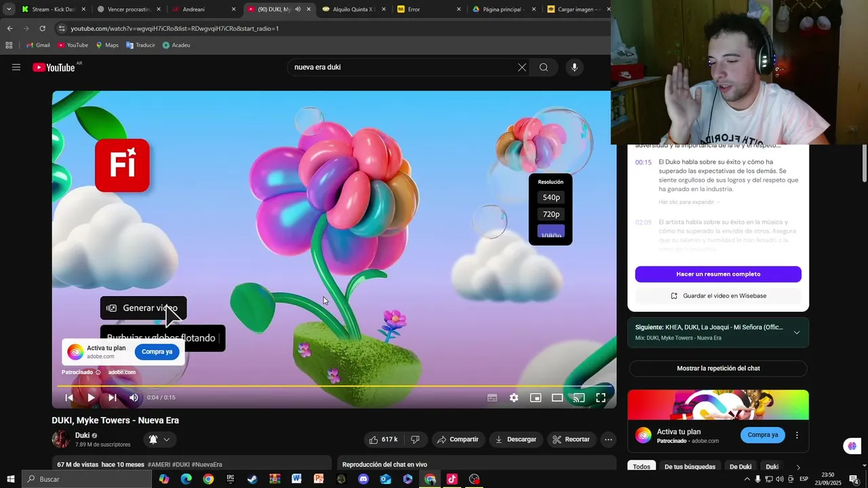The image size is (868, 488).
Task: Open the sidebar ad three-dot options
Action: click(x=797, y=435)
